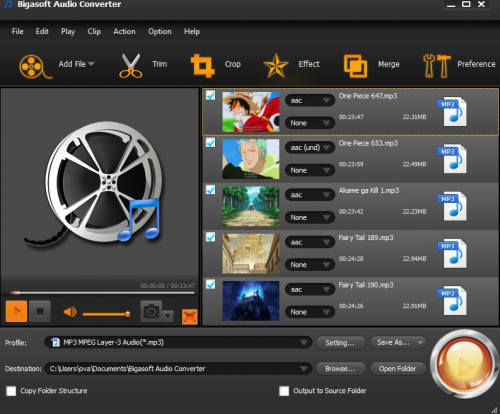Enable Output to Source Folder checkbox
Viewport: 500px width, 414px height.
[x=284, y=391]
